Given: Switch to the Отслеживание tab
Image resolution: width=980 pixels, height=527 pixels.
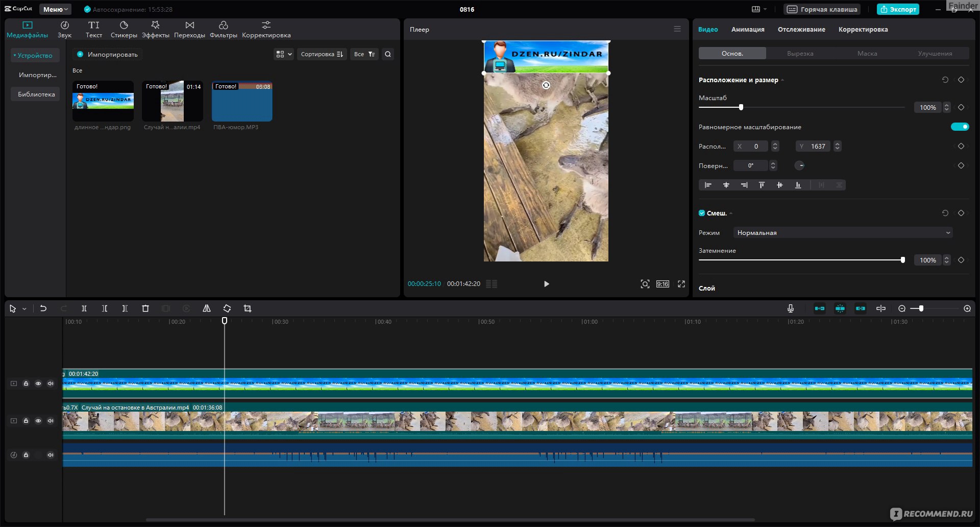Looking at the screenshot, I should pos(801,30).
